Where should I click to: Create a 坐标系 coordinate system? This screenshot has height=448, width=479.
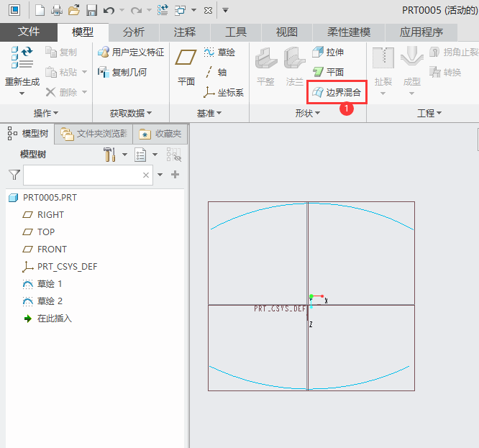click(x=224, y=92)
